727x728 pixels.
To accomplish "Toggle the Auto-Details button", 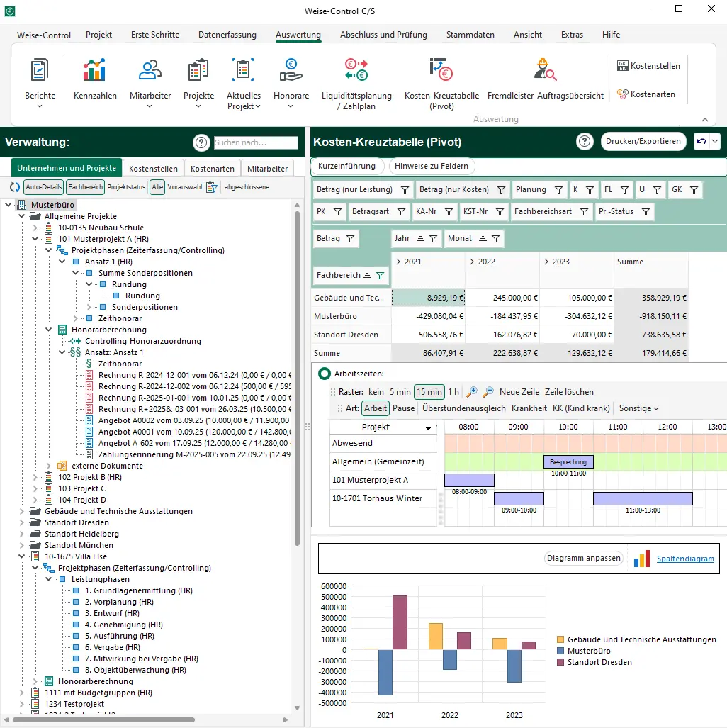I will (43, 187).
